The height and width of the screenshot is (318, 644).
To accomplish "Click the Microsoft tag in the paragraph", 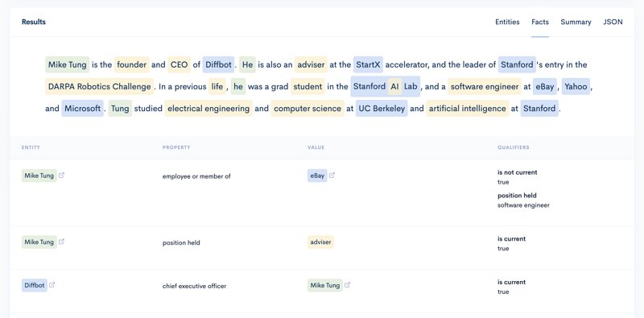I will [x=83, y=109].
